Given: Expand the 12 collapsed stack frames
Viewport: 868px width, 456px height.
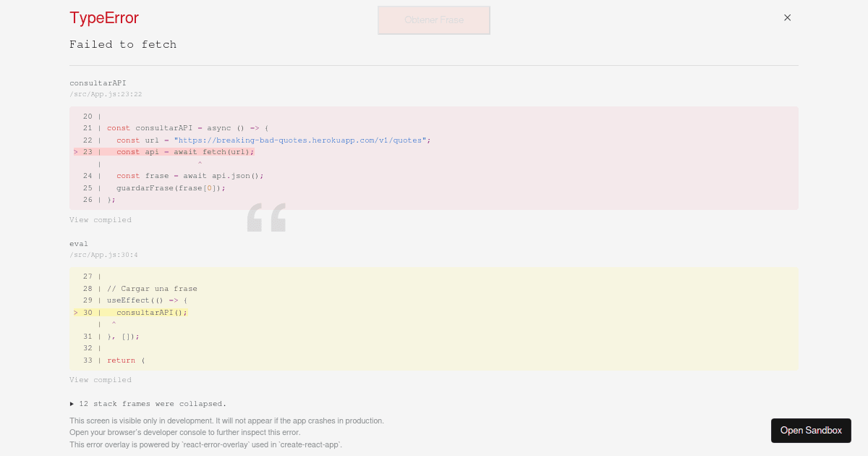Looking at the screenshot, I should coord(153,403).
